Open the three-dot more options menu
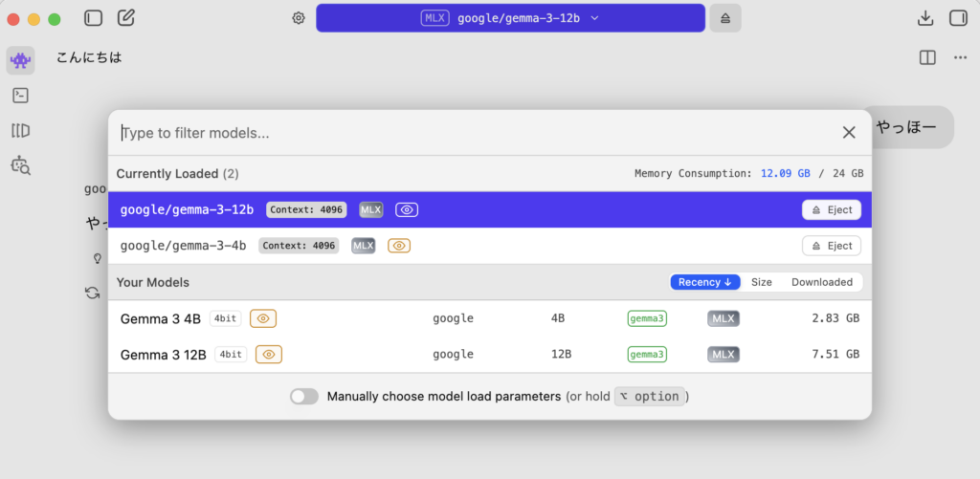 [960, 58]
